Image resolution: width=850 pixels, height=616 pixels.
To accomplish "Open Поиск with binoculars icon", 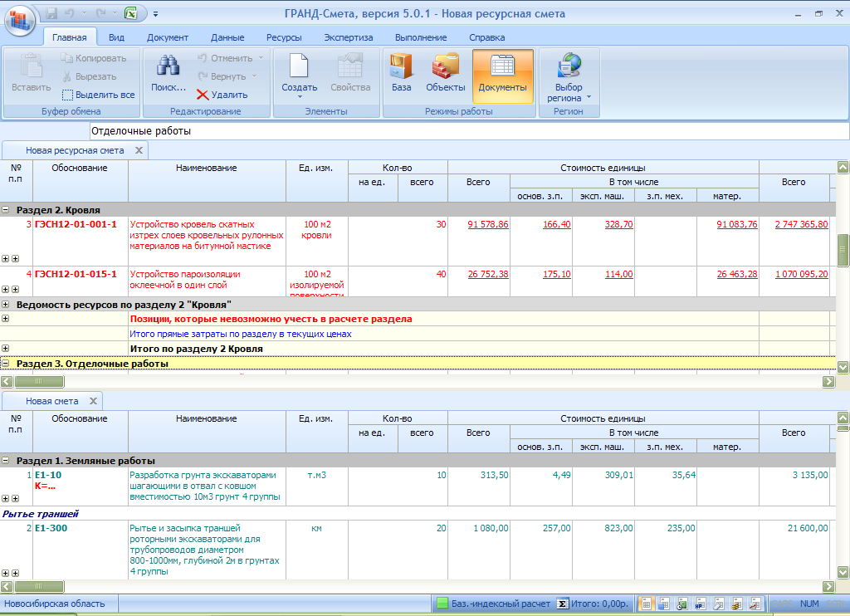I will tap(169, 75).
